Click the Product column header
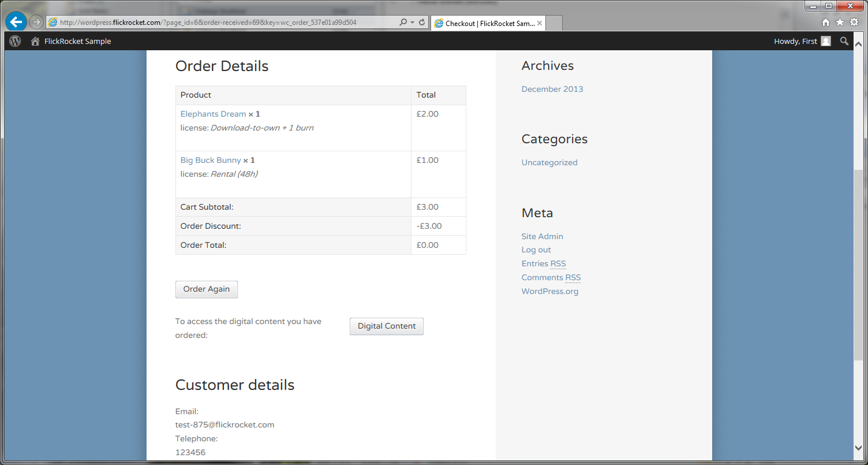Screen dimensions: 868x465 (x=196, y=95)
